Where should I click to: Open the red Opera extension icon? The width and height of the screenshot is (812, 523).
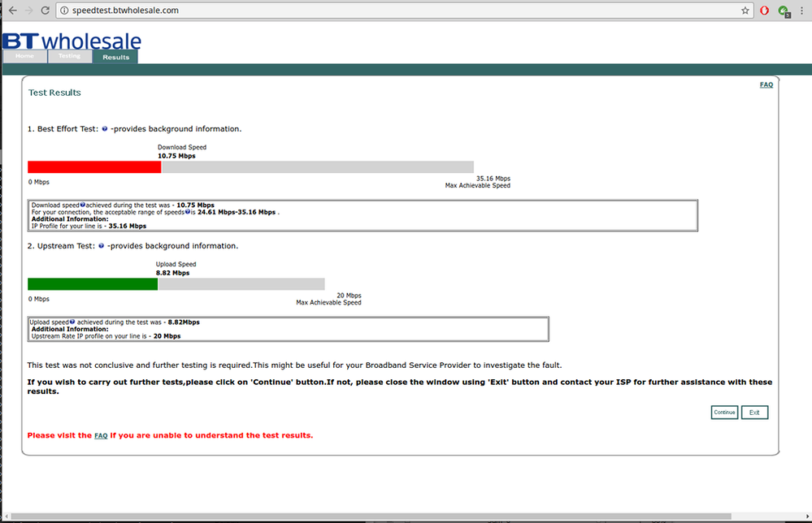pyautogui.click(x=764, y=11)
